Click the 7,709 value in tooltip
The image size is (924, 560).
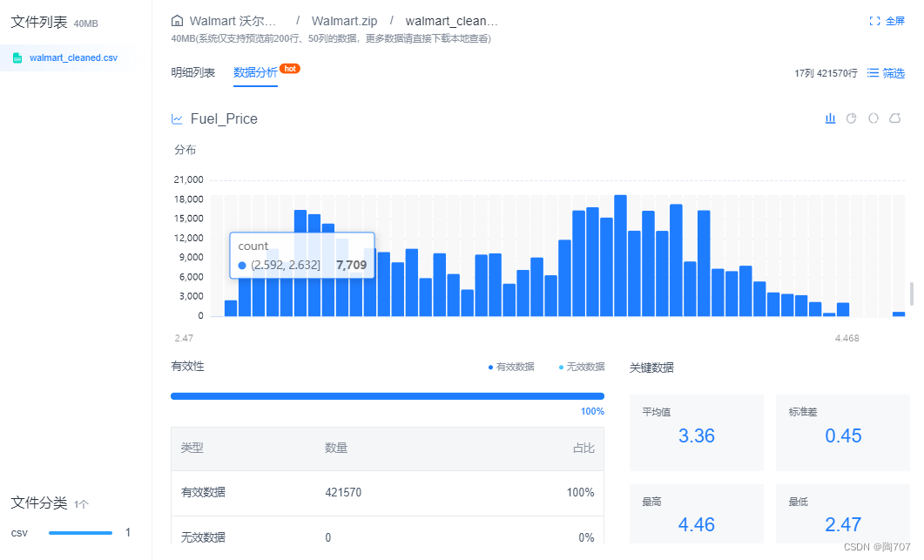(351, 266)
